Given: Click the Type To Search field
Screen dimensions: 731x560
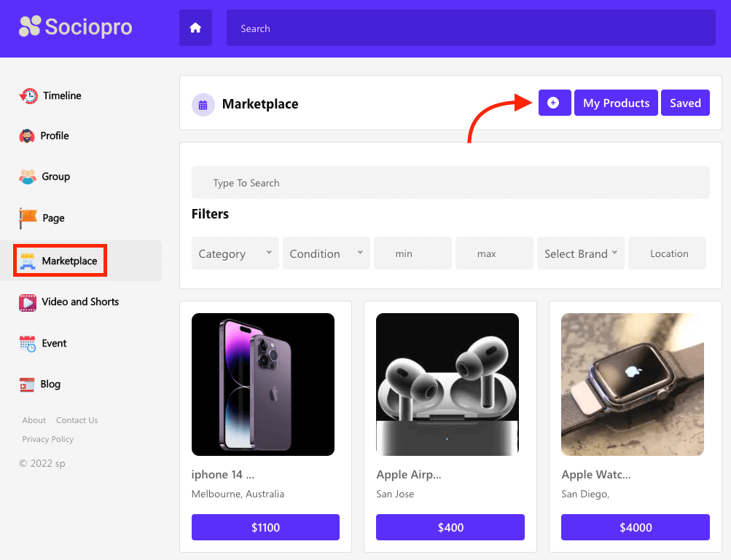Looking at the screenshot, I should click(x=450, y=182).
